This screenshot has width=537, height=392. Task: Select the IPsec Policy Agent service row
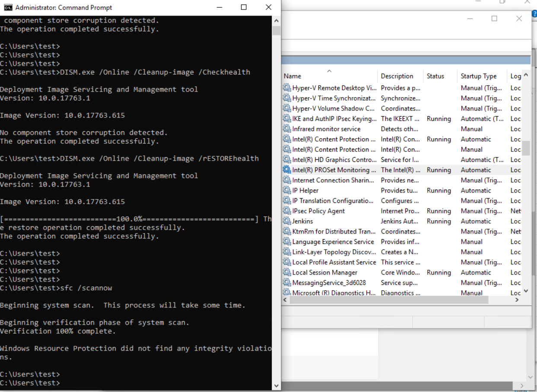tap(402, 211)
